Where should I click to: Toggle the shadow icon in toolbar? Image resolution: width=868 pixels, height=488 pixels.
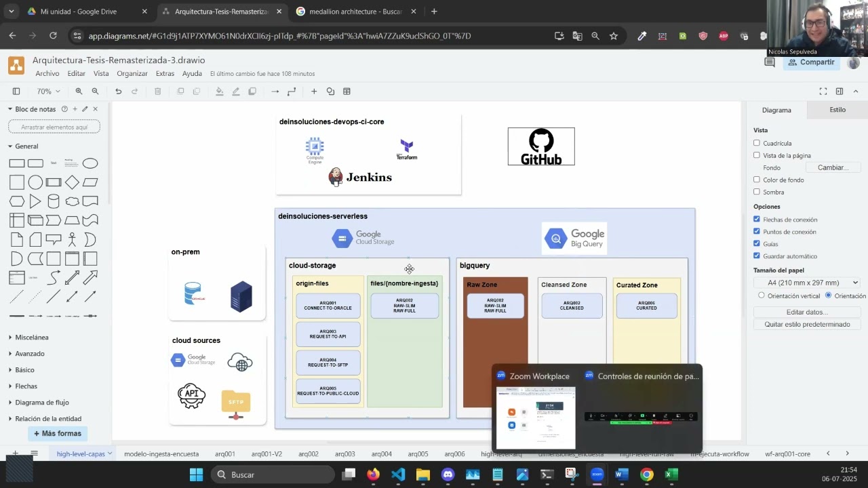(x=252, y=91)
